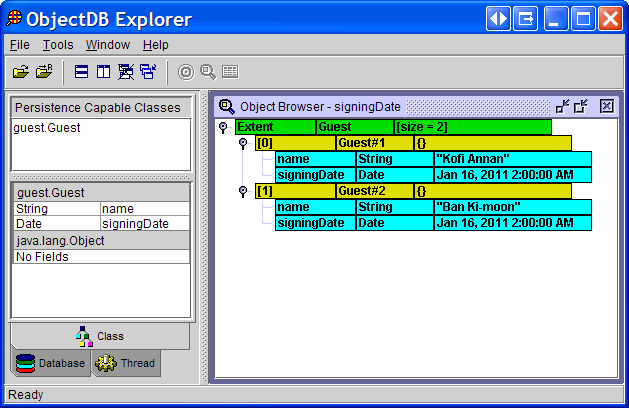Select the [1] Guest#2 tree row
Image resolution: width=629 pixels, height=408 pixels.
coord(413,191)
